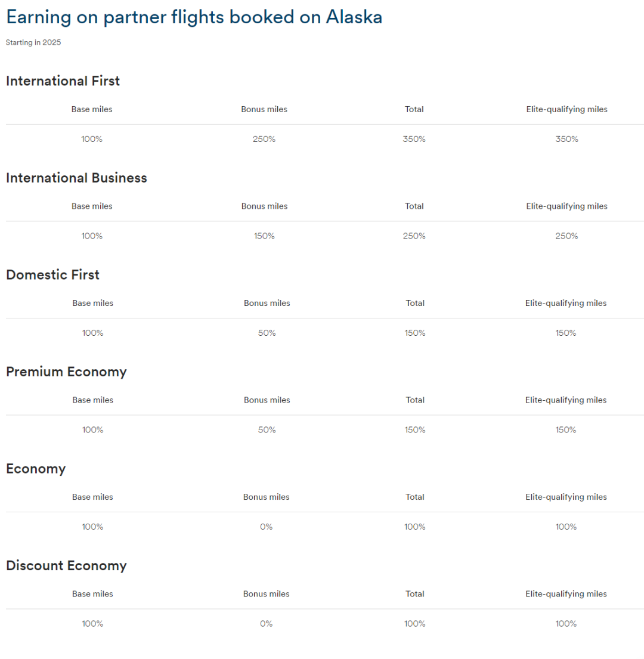Click the "Starting in 2025" subtitle text

(x=33, y=42)
